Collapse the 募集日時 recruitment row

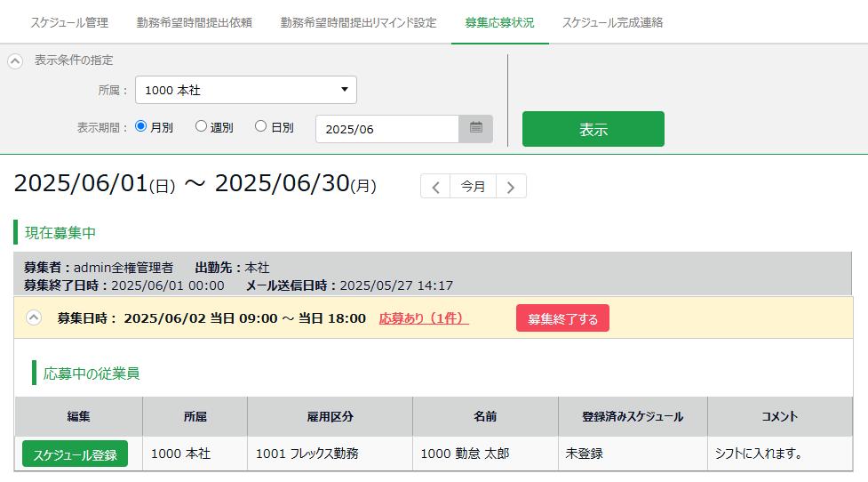tap(34, 317)
